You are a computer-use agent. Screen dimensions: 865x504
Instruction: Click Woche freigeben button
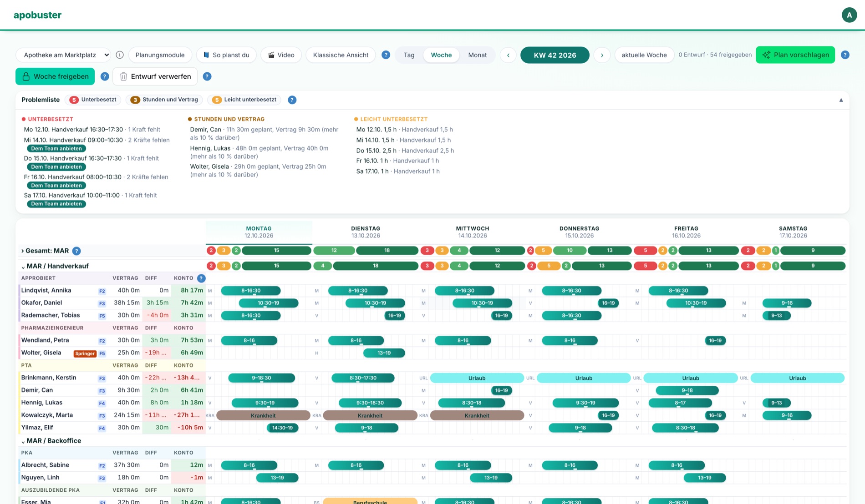pos(55,76)
